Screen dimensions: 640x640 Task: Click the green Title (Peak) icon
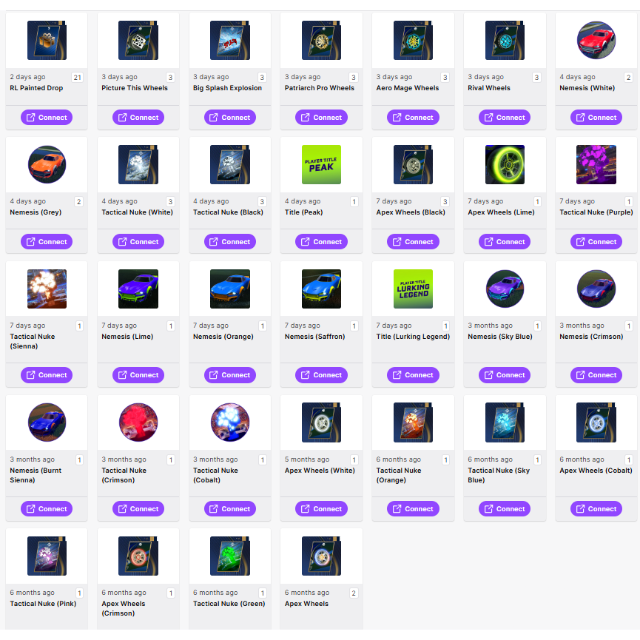click(x=321, y=164)
